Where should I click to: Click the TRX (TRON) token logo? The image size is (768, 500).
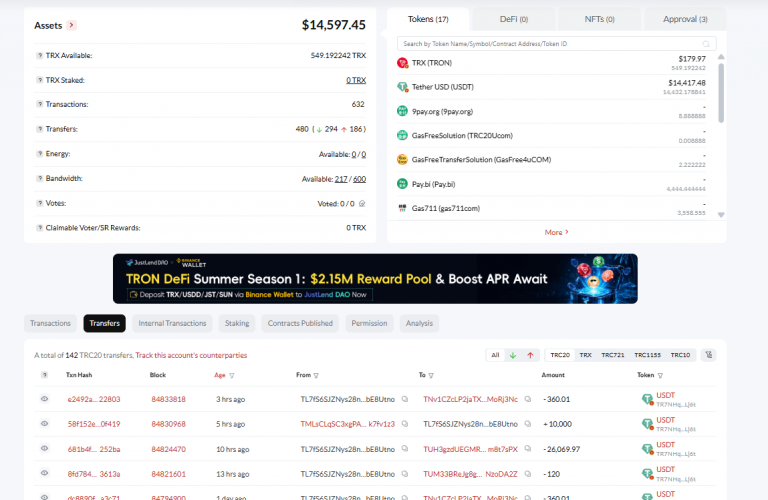402,63
